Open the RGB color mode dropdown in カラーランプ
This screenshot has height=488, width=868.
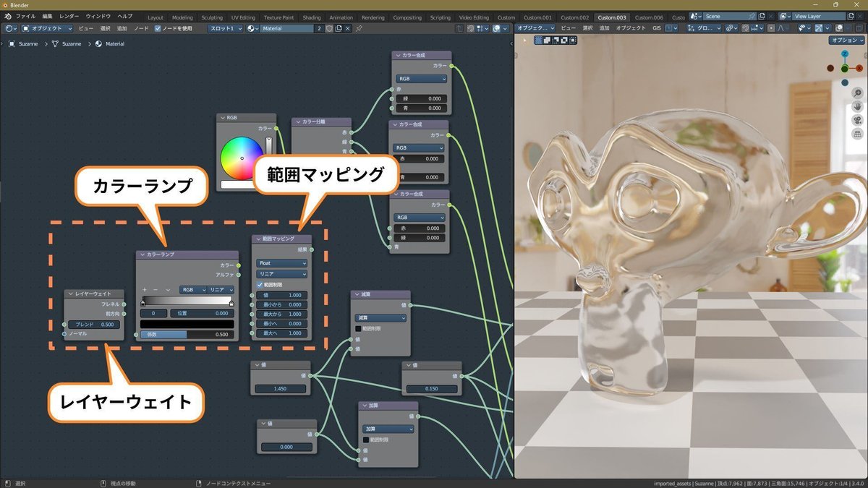(x=192, y=289)
